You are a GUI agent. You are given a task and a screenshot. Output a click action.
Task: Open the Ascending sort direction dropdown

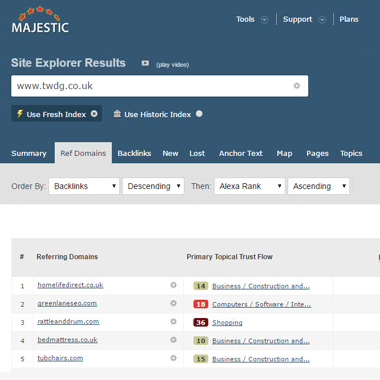coord(319,186)
